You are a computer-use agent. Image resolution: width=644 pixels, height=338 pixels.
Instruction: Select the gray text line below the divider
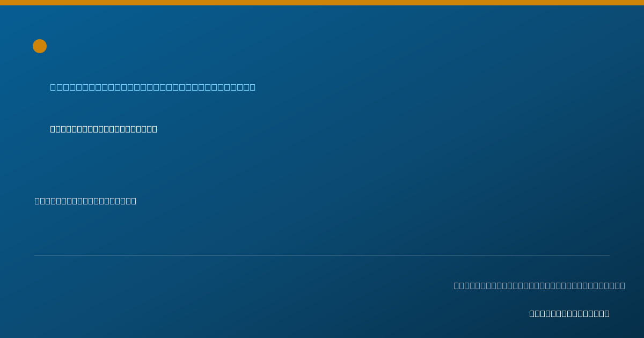[x=539, y=285]
